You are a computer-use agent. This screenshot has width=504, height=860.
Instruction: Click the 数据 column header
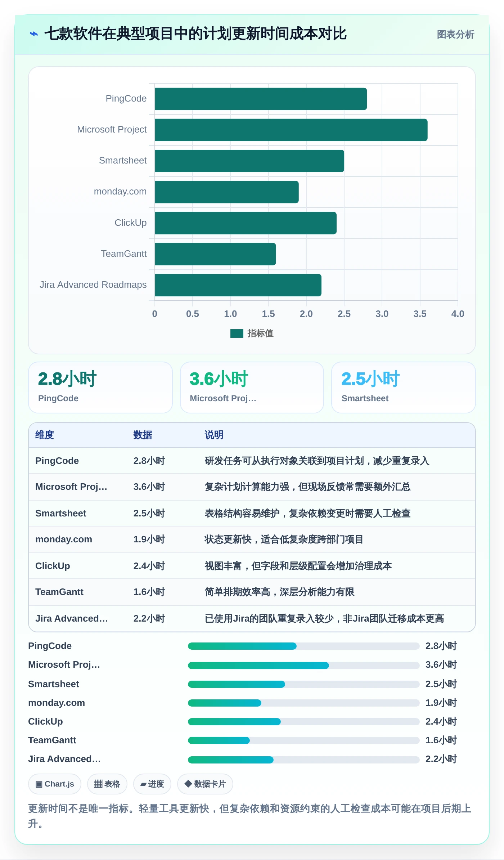[x=143, y=435]
